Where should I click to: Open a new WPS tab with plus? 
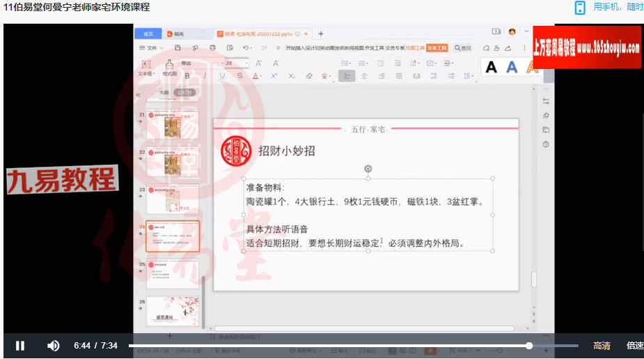point(321,33)
